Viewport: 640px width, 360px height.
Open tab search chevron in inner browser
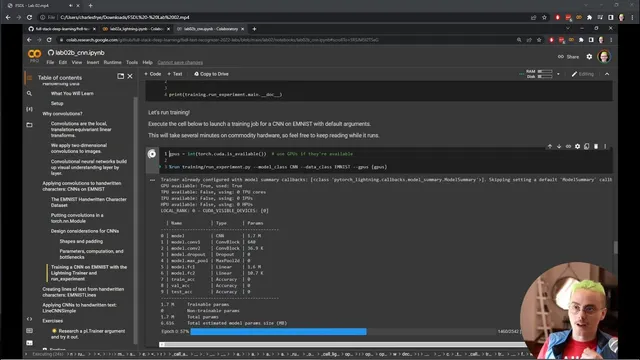pos(568,29)
